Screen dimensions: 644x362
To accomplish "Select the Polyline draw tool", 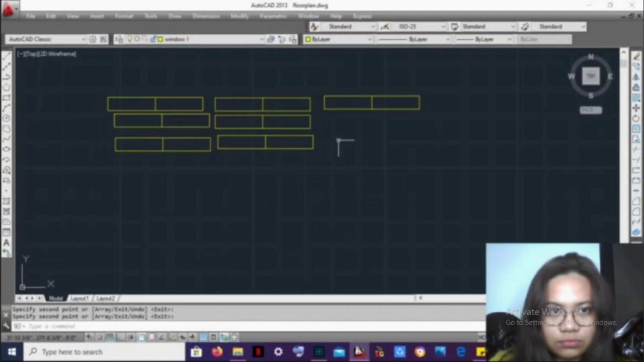I will click(x=7, y=77).
